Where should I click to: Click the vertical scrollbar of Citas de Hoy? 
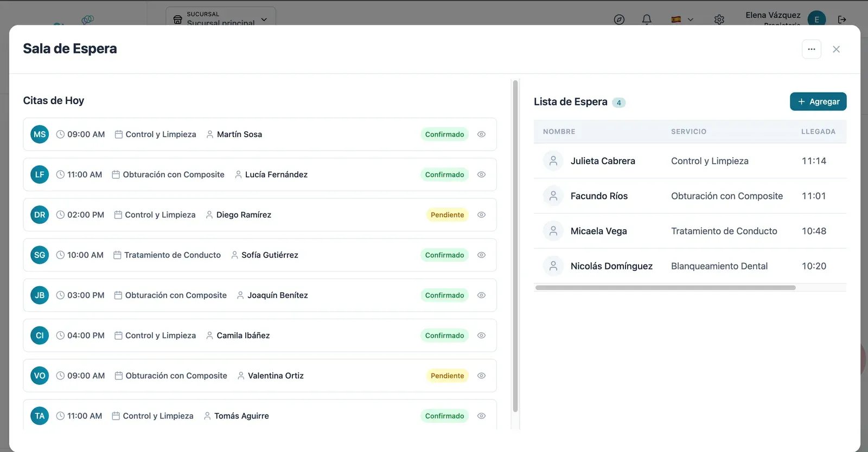(515, 246)
